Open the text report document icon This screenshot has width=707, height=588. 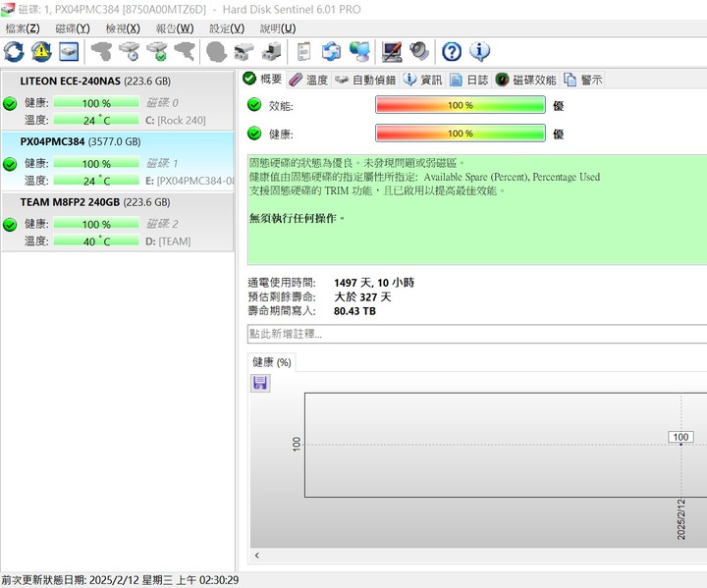303,51
